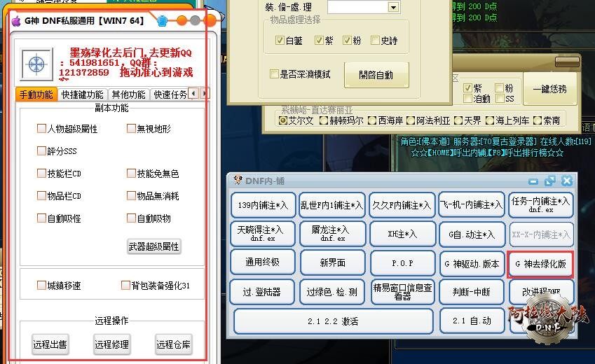This screenshot has height=364, width=595.
Task: Click 任务-内辅注*入 dnf.ex button
Action: [541, 204]
